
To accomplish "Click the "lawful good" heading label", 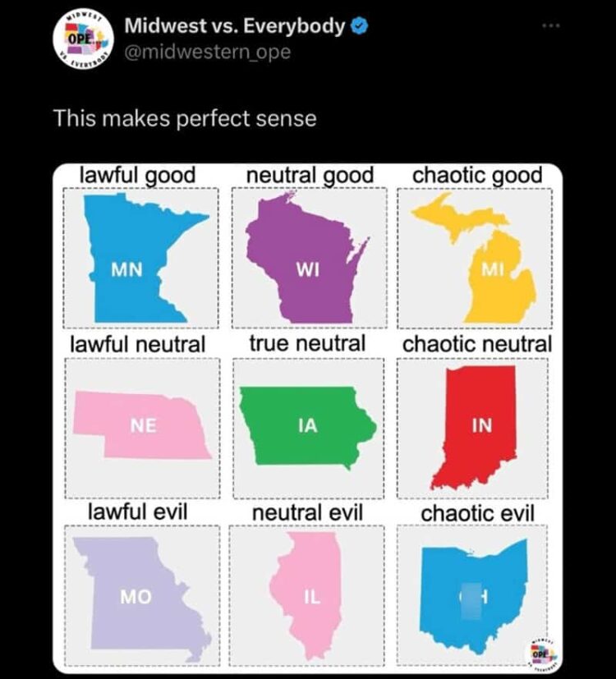I will (137, 176).
